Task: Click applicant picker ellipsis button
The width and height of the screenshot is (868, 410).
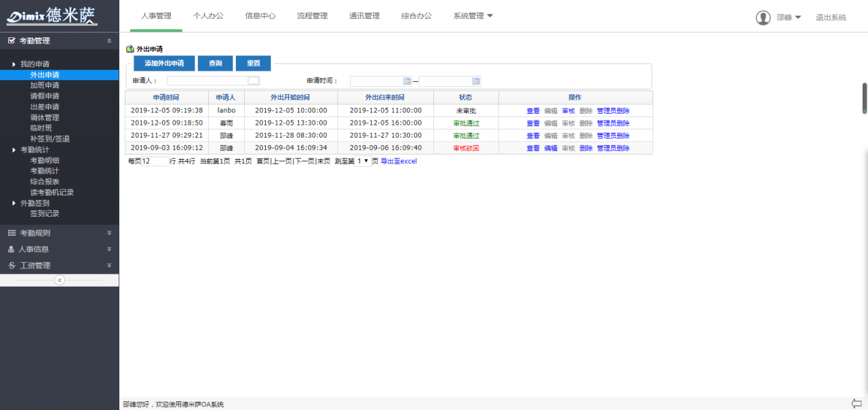Action: [254, 81]
